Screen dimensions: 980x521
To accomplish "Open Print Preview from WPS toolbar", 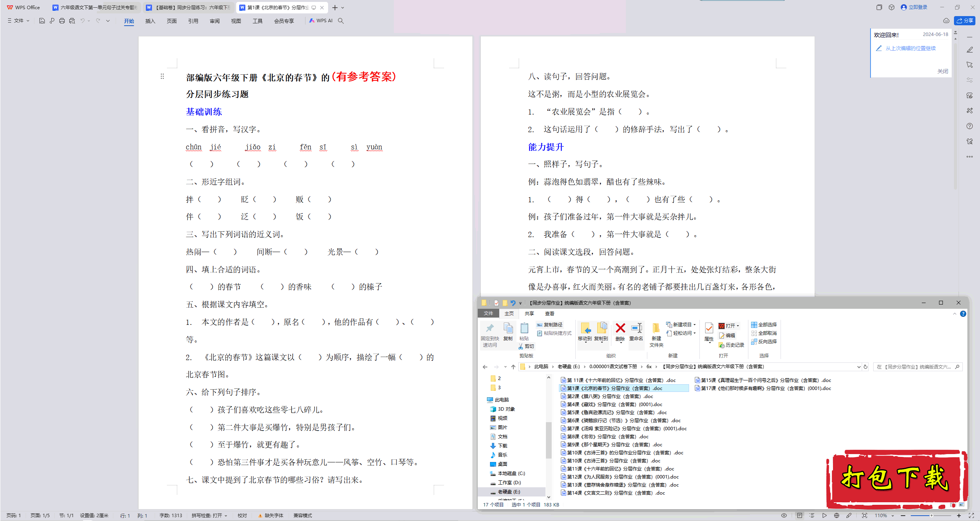I will tap(72, 21).
